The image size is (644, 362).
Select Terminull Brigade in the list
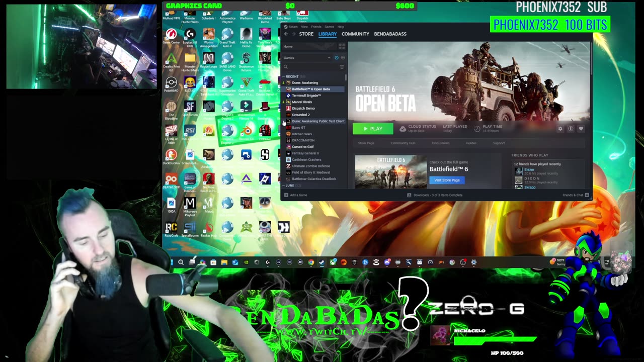(306, 96)
